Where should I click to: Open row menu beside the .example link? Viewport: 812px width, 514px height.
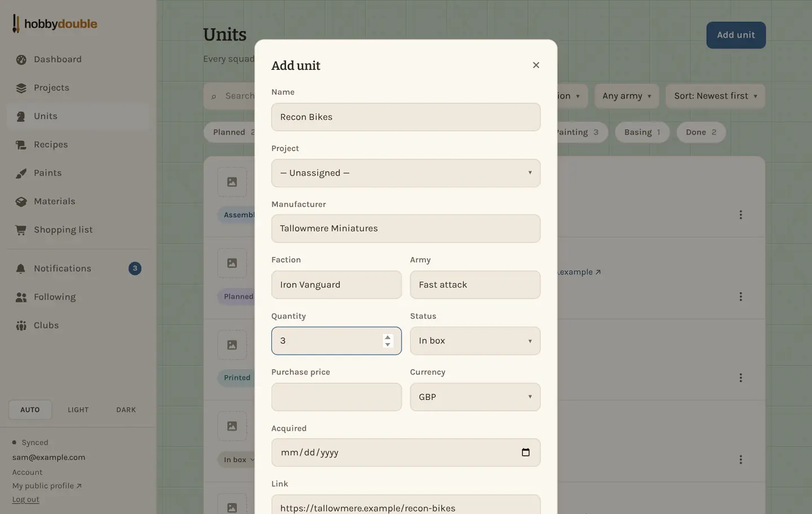pyautogui.click(x=740, y=296)
